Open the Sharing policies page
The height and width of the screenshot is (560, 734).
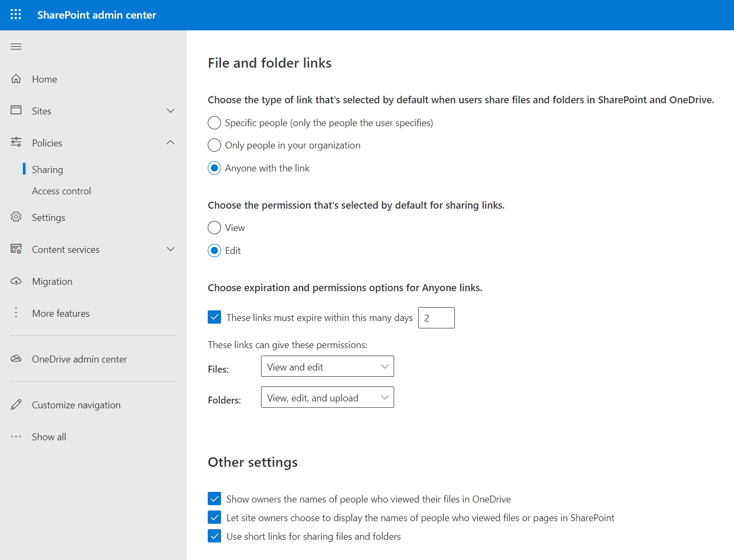(x=47, y=169)
